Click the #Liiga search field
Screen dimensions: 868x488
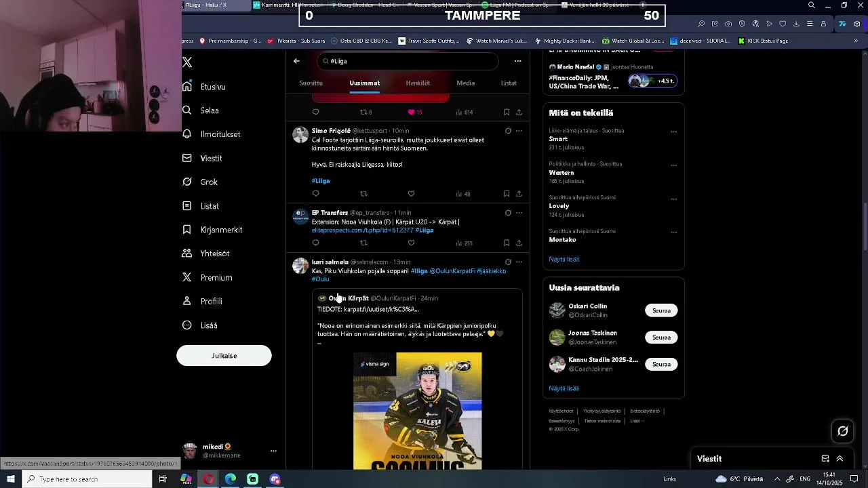[x=408, y=61]
